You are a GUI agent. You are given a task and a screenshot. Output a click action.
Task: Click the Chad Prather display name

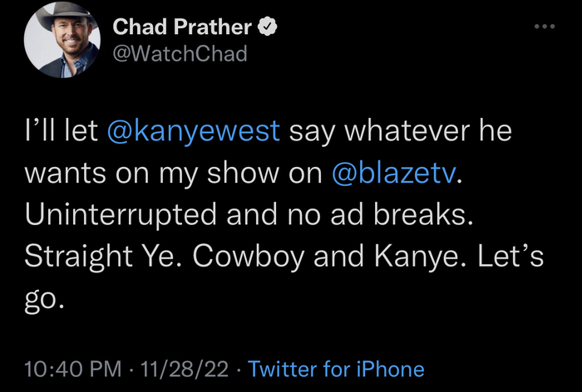tap(181, 27)
